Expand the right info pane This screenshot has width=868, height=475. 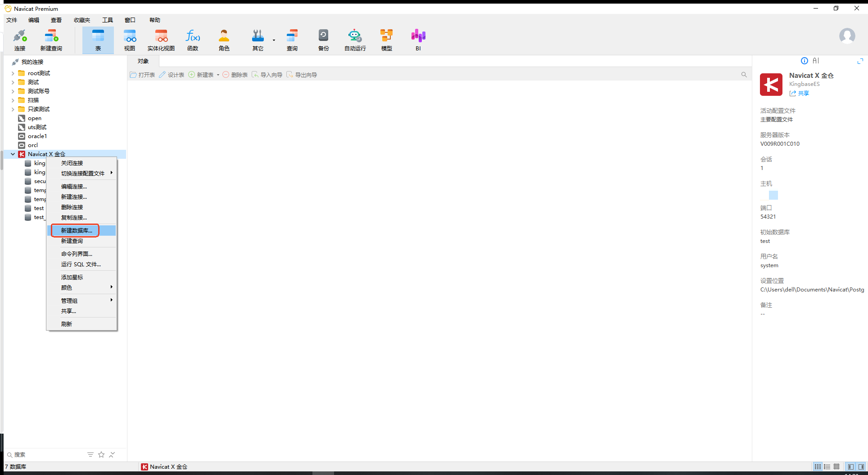860,61
